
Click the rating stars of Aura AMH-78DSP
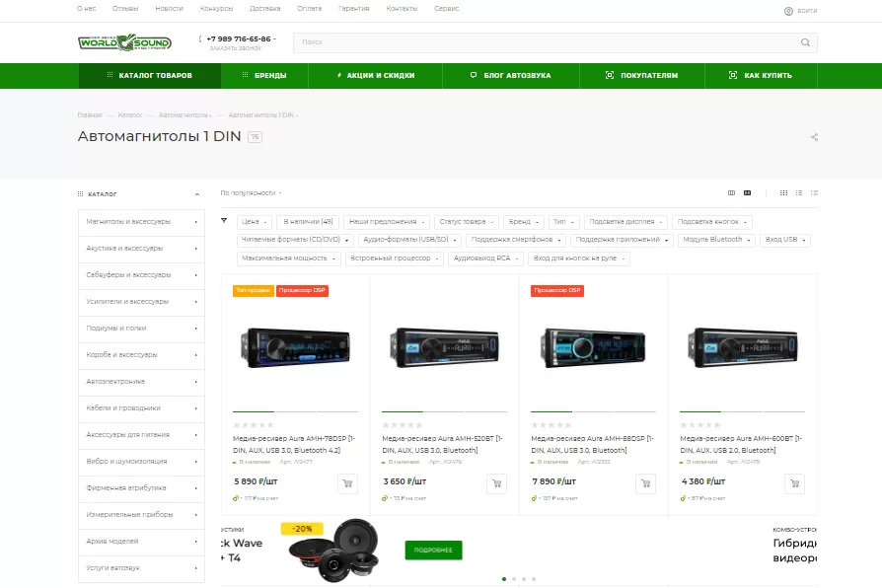point(254,425)
